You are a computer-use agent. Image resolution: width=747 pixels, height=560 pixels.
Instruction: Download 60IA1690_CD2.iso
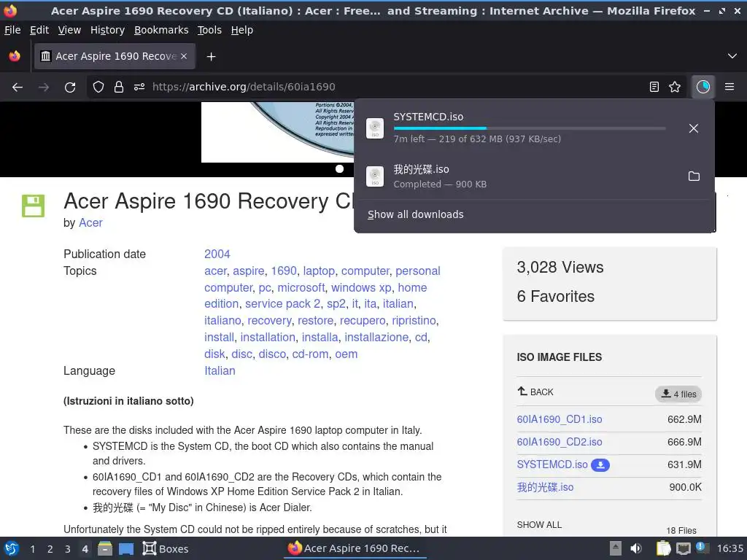(x=560, y=442)
